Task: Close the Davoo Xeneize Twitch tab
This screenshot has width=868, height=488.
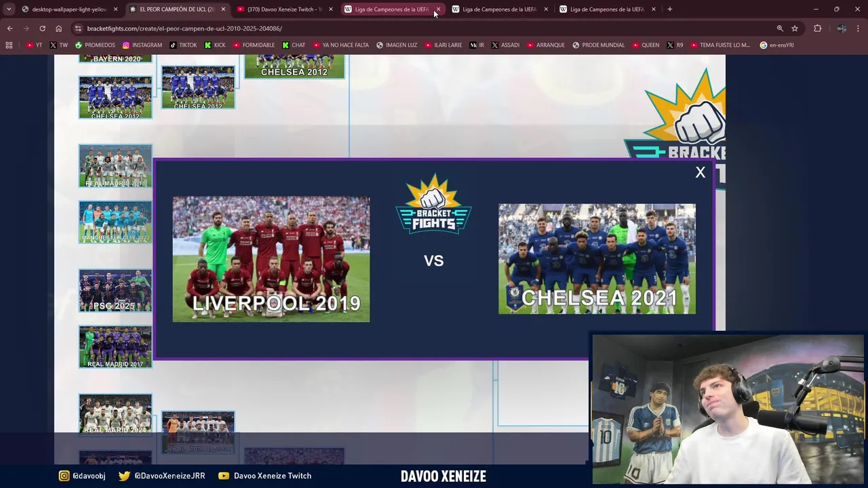Action: coord(331,9)
